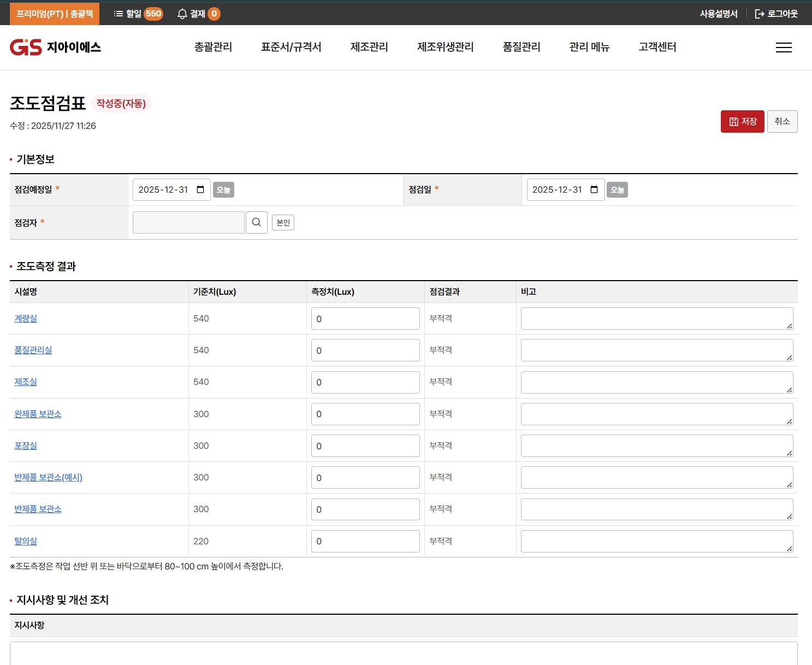Open the 표준서/규격서 menu

click(291, 48)
